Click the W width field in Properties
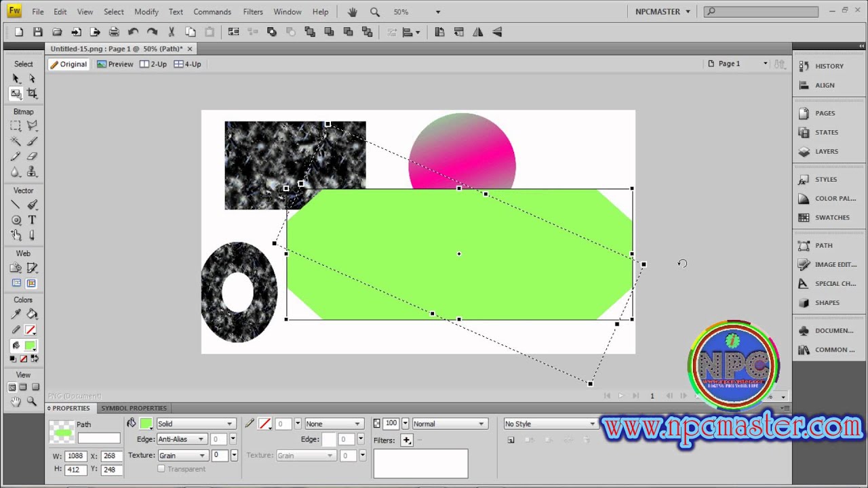This screenshot has height=488, width=868. click(x=75, y=456)
